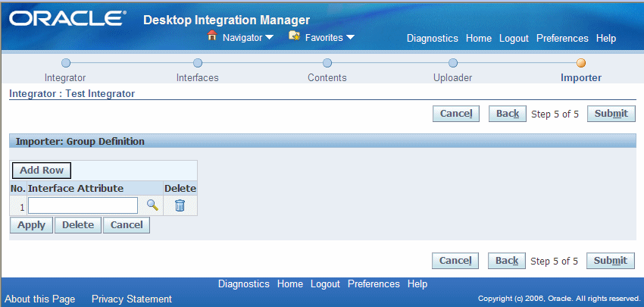This screenshot has width=644, height=307.
Task: Open Help in the top header
Action: [x=606, y=38]
